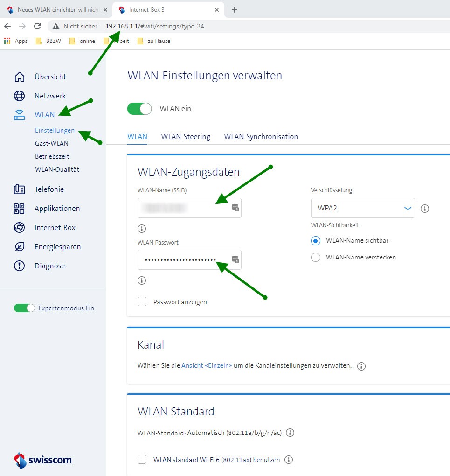Open the Übersicht home icon
This screenshot has width=450, height=476.
tap(19, 77)
